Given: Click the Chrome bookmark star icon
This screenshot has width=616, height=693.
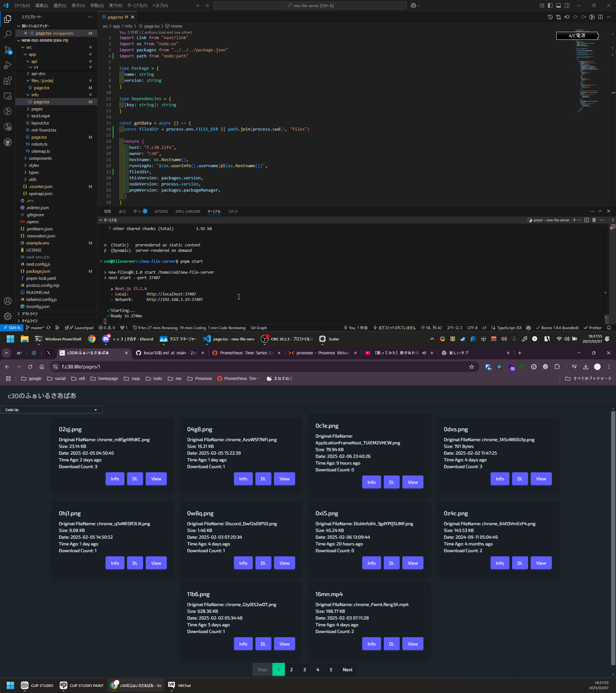Looking at the screenshot, I should [471, 366].
